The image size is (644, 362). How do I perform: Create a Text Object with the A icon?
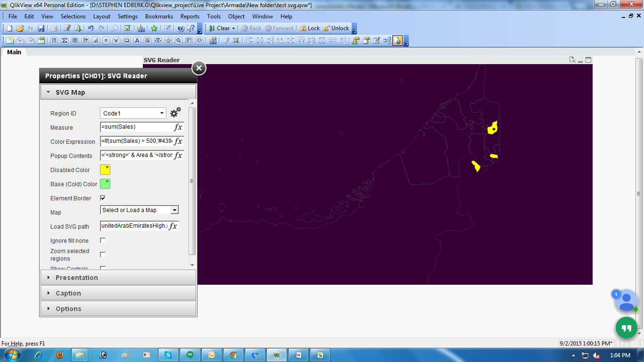[137, 41]
